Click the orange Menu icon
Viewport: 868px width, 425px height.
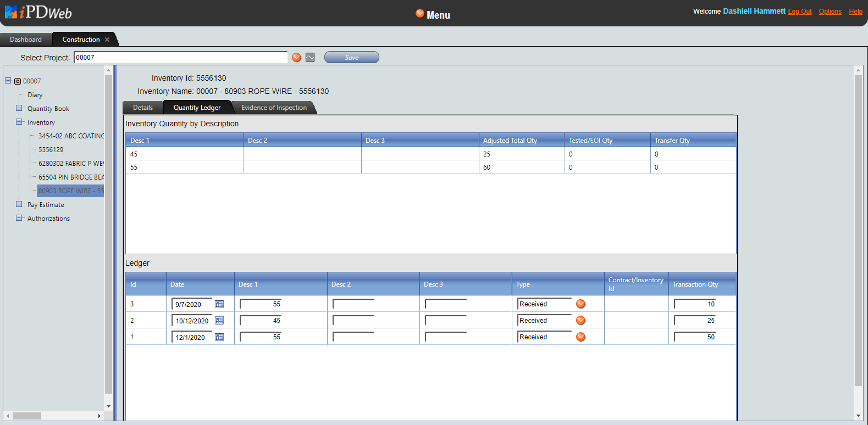(x=420, y=14)
